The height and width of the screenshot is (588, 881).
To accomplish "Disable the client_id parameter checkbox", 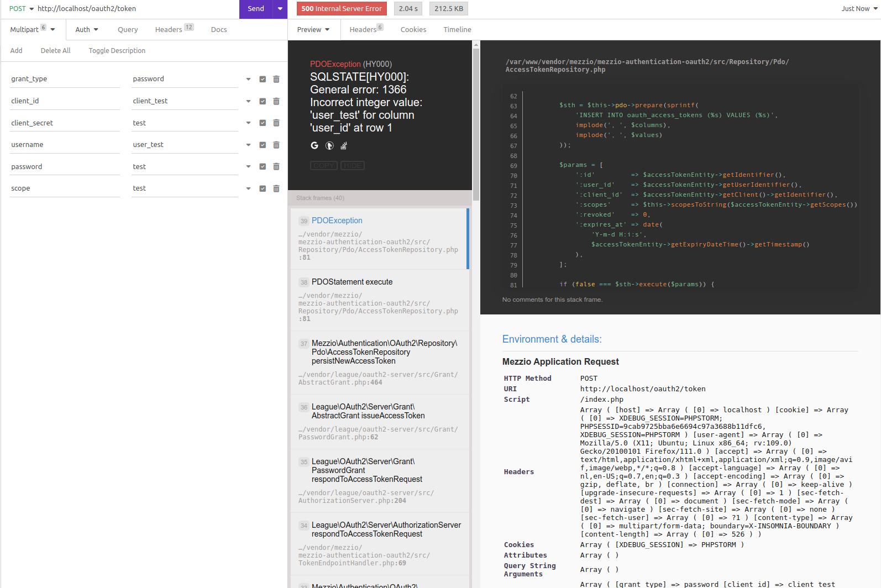I will click(263, 101).
